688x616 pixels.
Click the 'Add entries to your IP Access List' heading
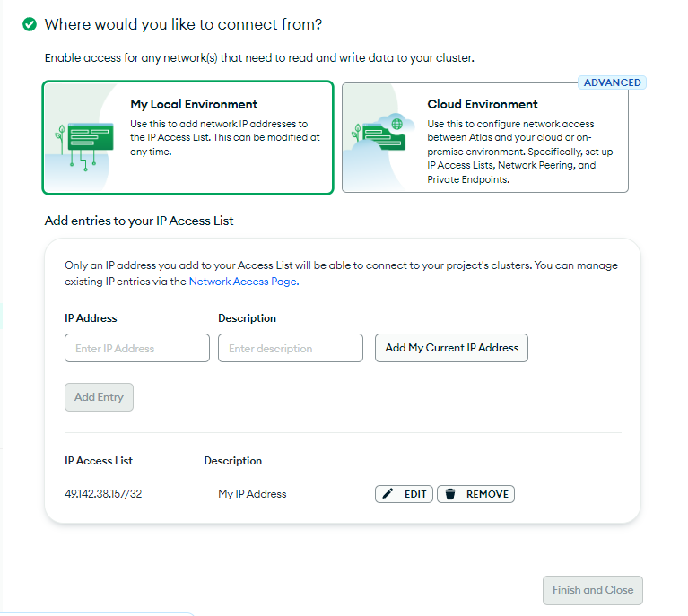click(x=139, y=221)
